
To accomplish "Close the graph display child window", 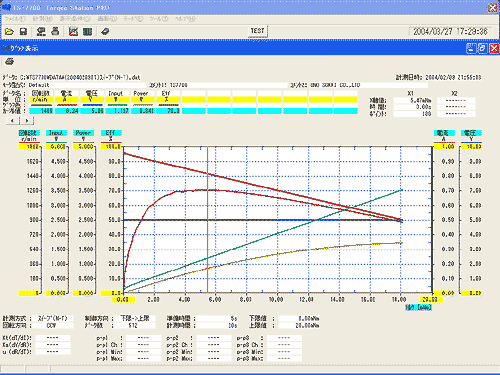I will [x=494, y=48].
